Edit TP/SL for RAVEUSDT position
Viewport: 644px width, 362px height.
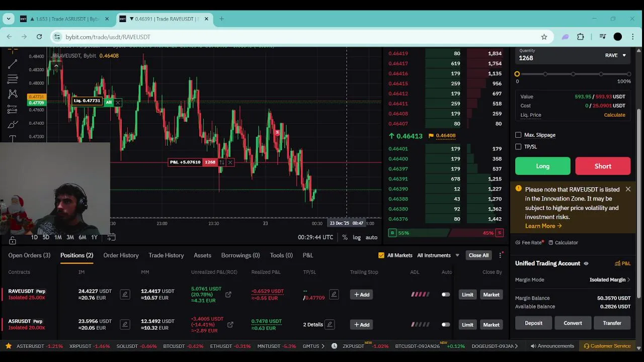(x=334, y=295)
